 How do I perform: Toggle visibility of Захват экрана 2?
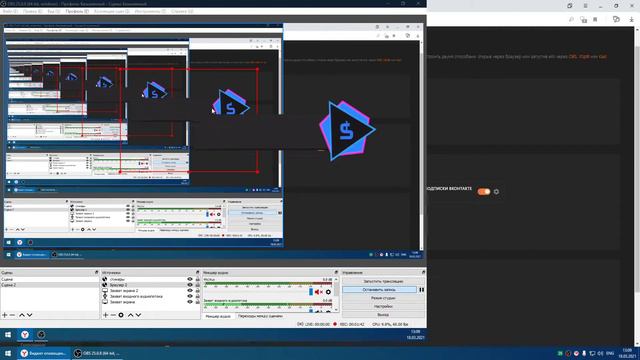coord(190,291)
